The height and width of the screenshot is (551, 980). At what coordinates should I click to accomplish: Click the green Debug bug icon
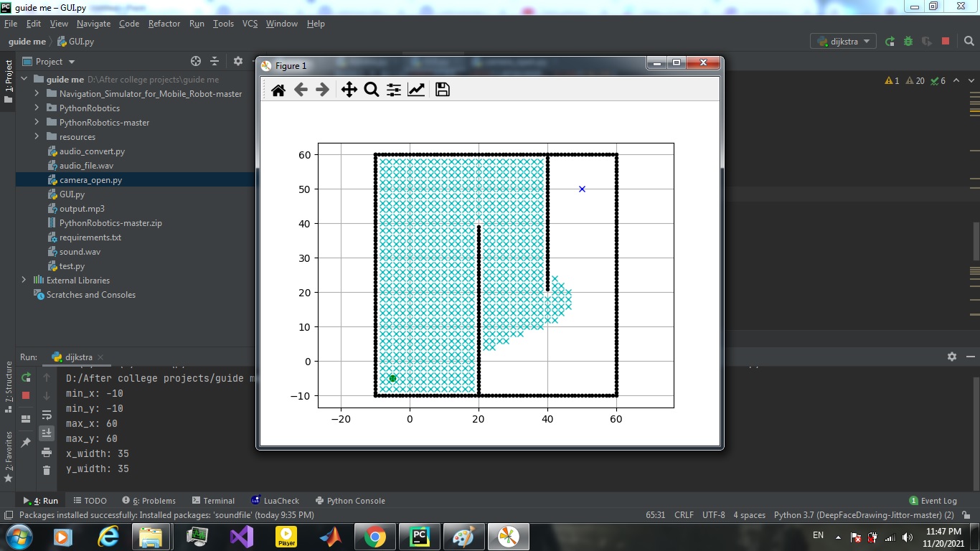coord(908,42)
